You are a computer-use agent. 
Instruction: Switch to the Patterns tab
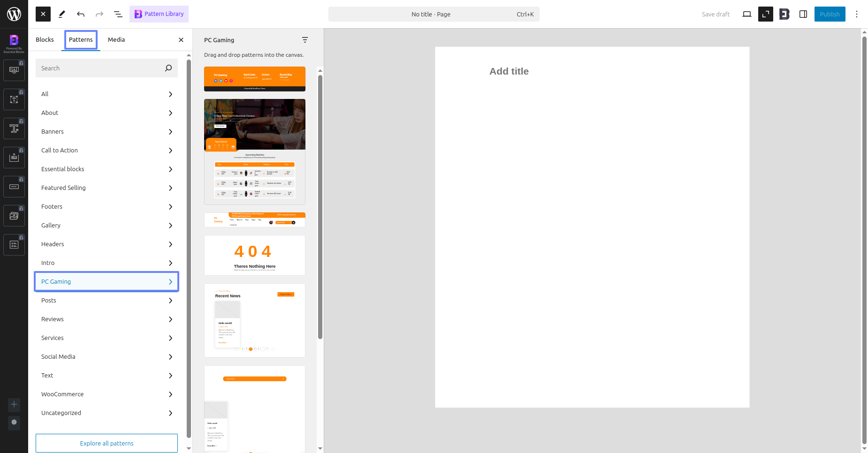(x=81, y=40)
